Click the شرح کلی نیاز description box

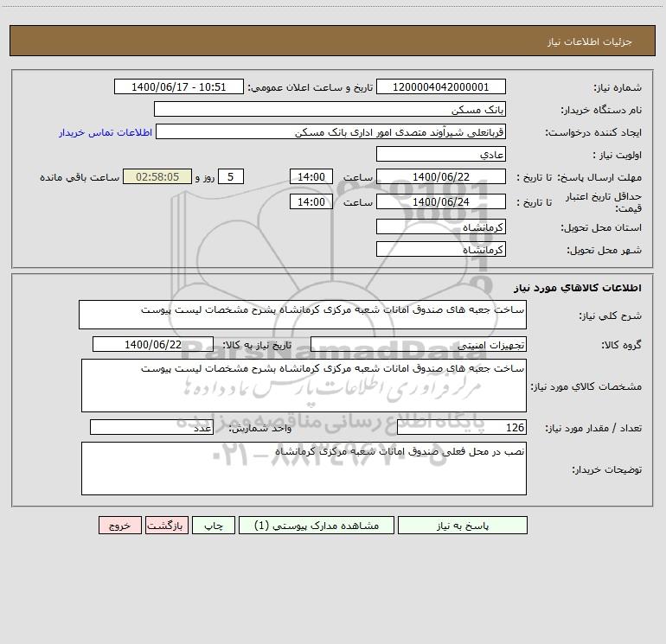(303, 315)
